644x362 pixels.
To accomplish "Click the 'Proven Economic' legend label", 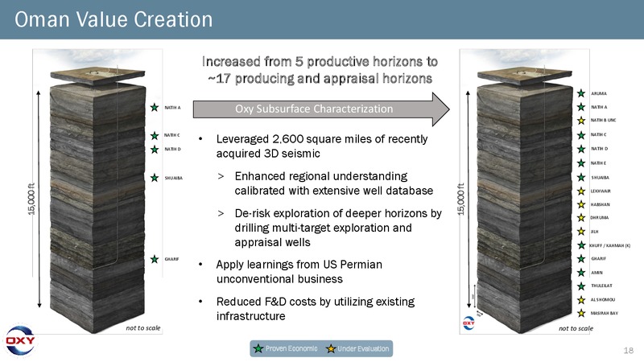I will pos(291,348).
